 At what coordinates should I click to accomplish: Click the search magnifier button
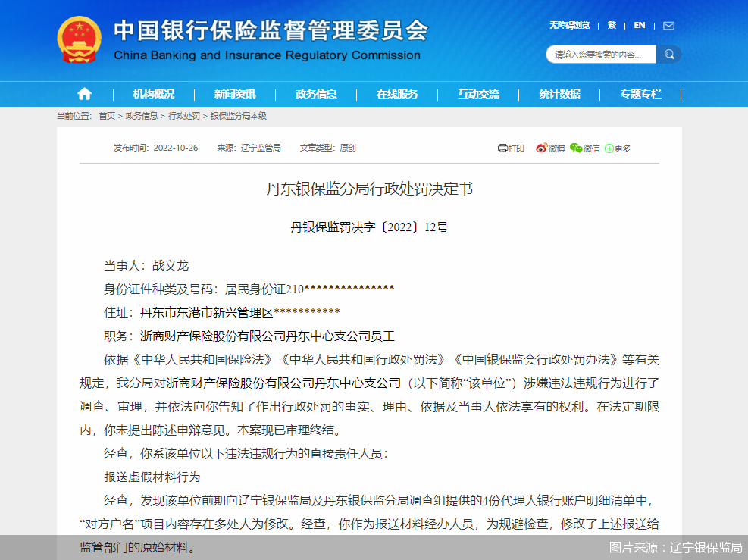pos(669,55)
